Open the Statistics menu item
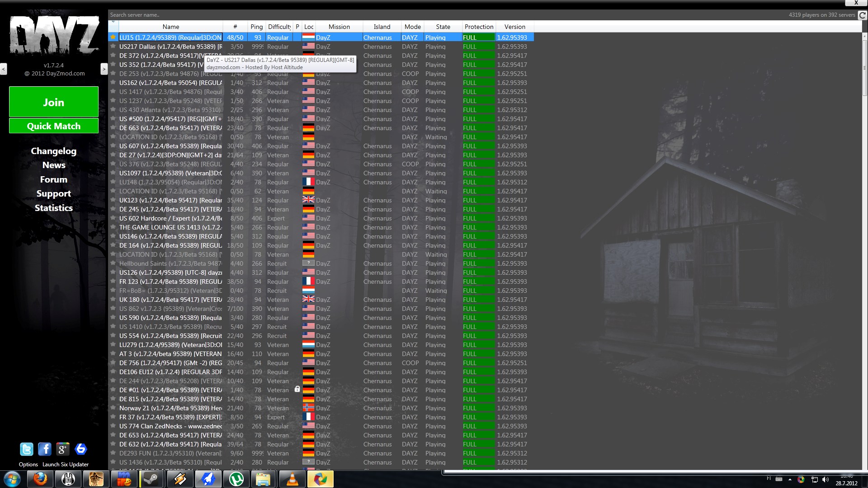Screen dimensions: 868x488 coord(53,208)
